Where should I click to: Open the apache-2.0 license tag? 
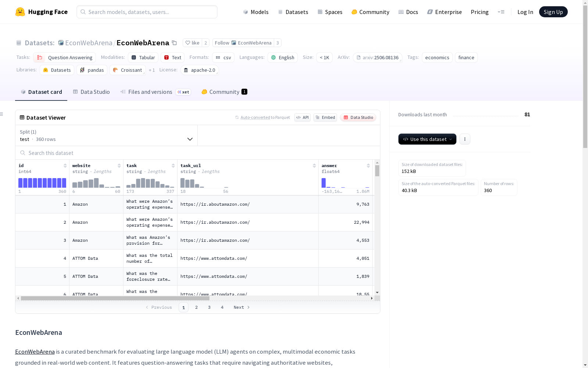pyautogui.click(x=200, y=70)
